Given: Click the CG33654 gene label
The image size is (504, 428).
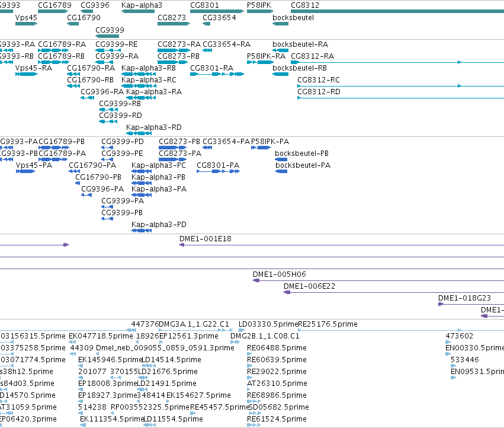Looking at the screenshot, I should click(219, 17).
